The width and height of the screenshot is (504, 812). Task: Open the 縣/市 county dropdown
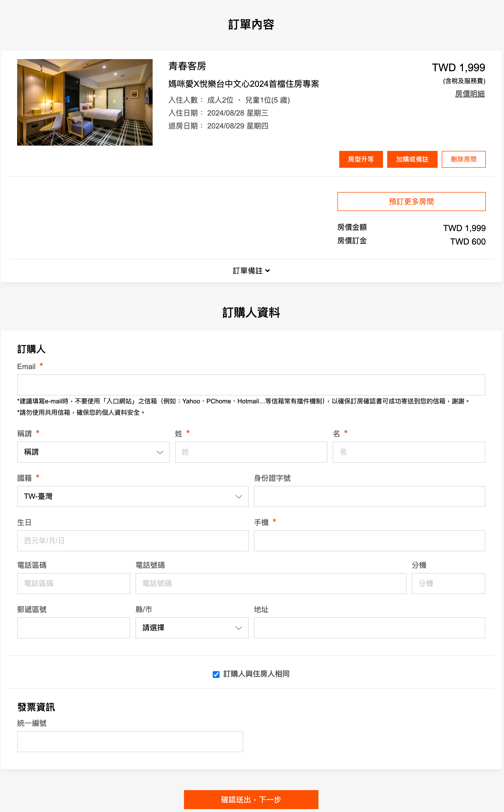click(192, 628)
